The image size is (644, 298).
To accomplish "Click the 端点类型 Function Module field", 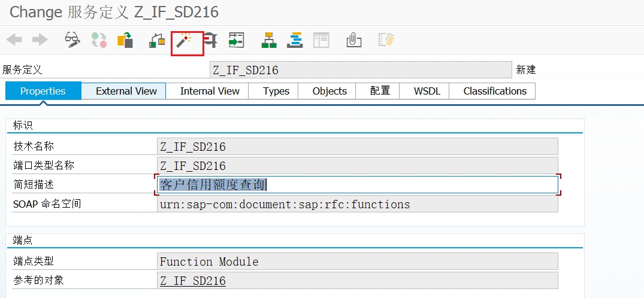I will pos(357,261).
